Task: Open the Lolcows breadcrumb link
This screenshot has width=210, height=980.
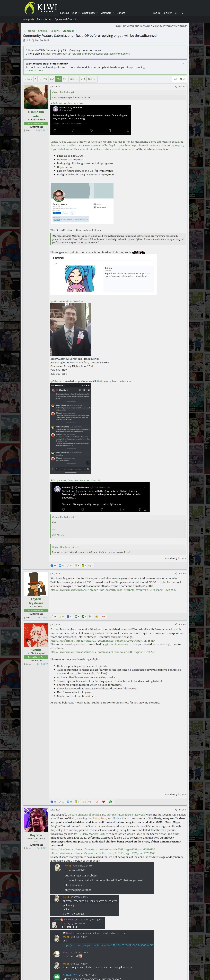Action: pos(55,31)
